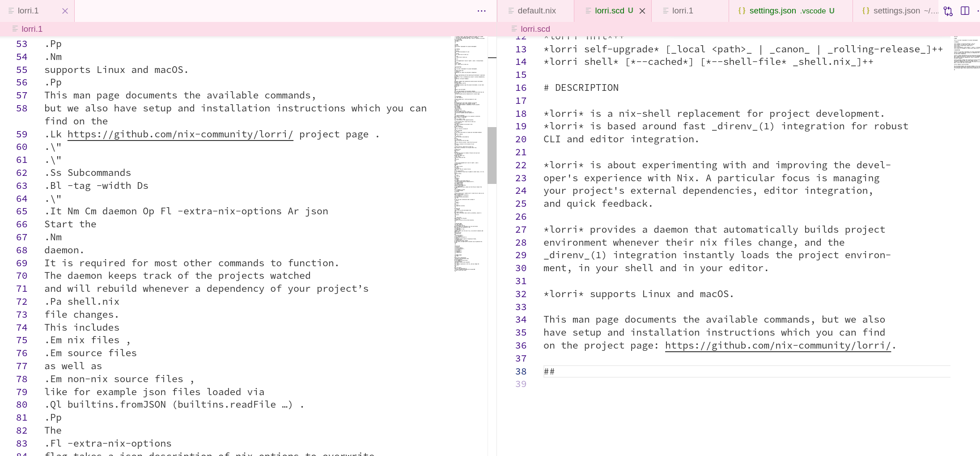Click the left editor vertical scrollbar thumb

[x=492, y=155]
